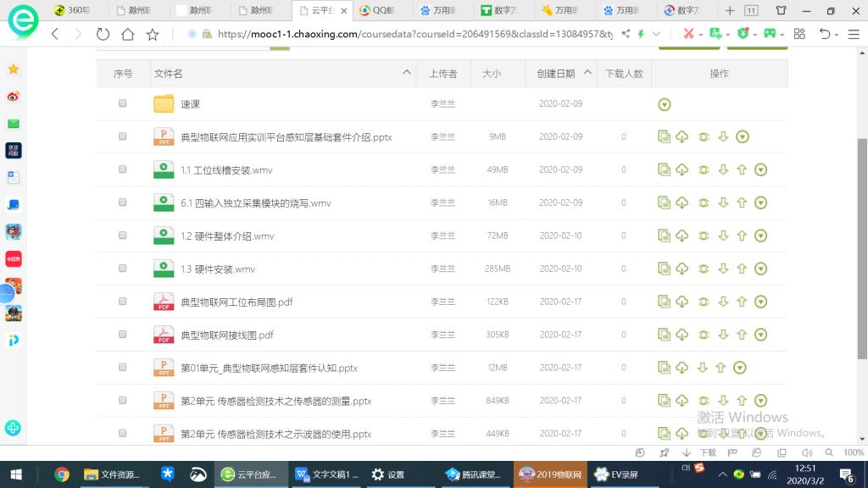868x488 pixels.
Task: Move 1.3 硬件安装.wmv up with arrow icon
Action: click(742, 269)
